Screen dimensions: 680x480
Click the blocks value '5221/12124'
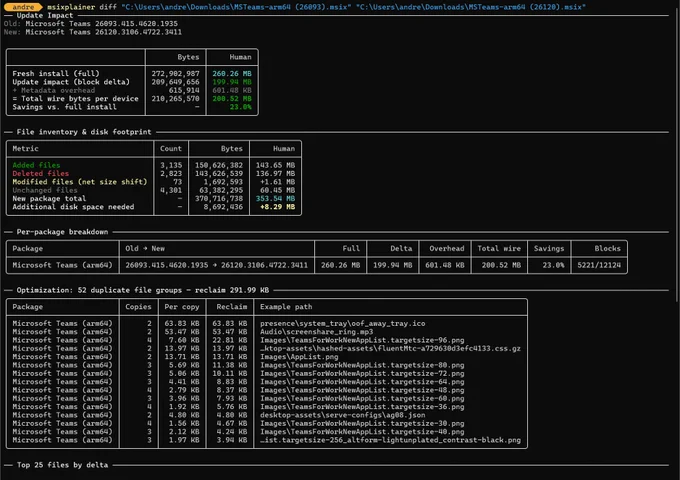[x=599, y=265]
